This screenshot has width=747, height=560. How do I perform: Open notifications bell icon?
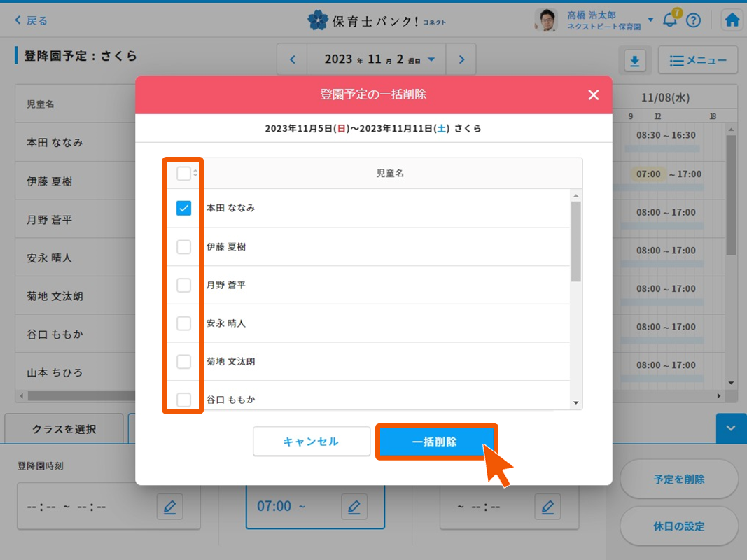pyautogui.click(x=670, y=20)
